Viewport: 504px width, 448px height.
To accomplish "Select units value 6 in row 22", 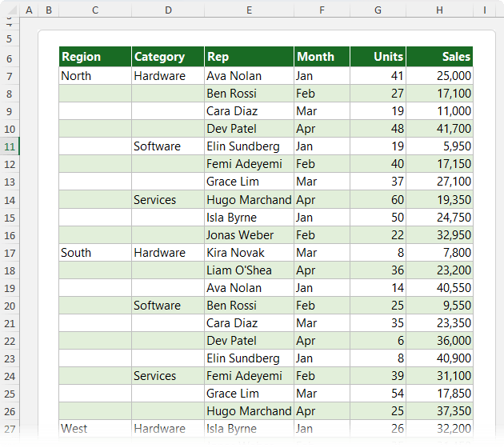I will pos(378,341).
